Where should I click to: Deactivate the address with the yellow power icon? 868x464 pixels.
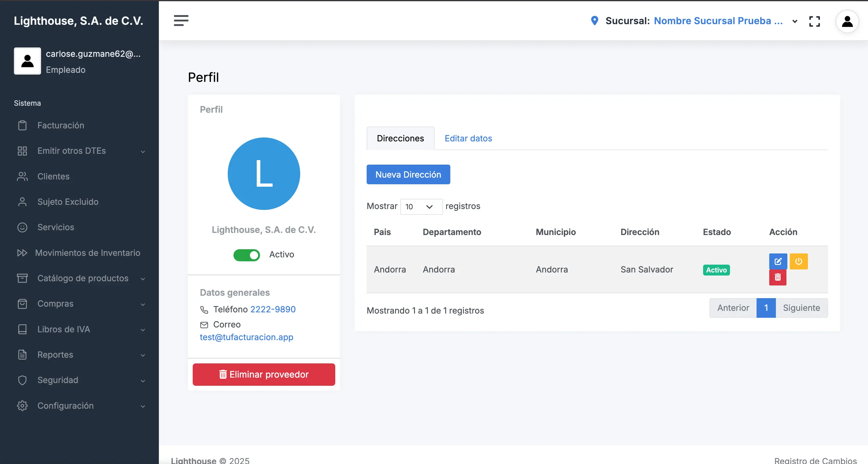799,262
